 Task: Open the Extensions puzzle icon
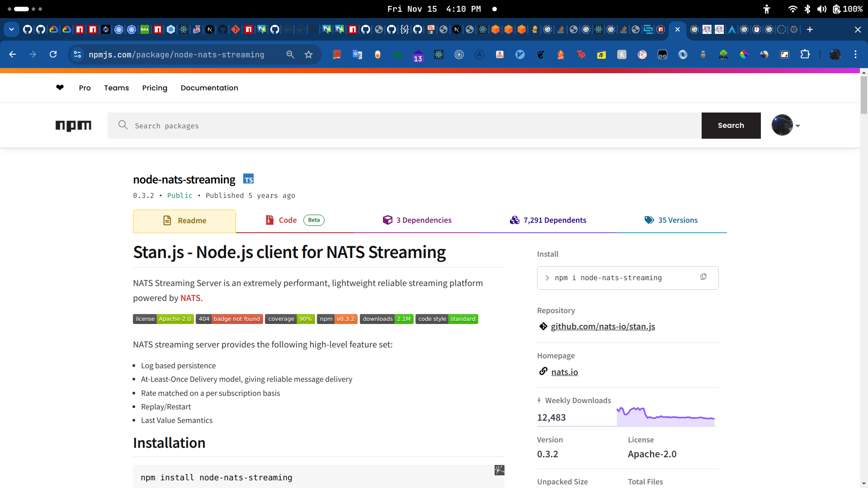click(805, 54)
